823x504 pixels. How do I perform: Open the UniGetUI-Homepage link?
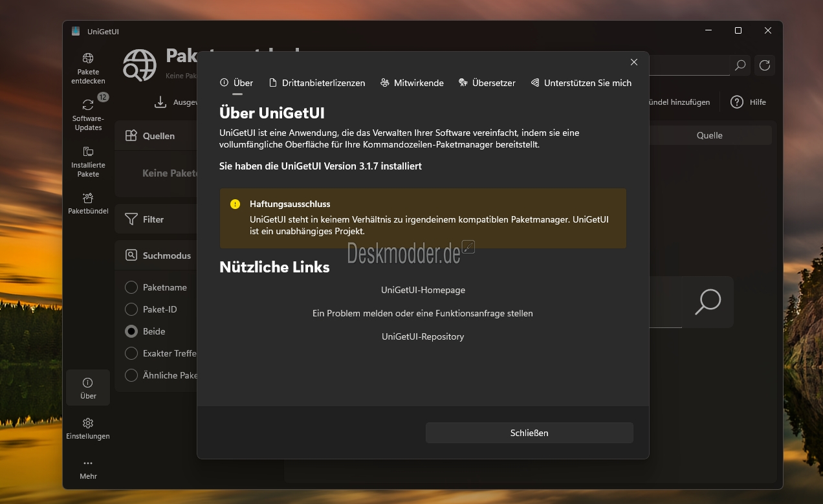[x=423, y=290]
